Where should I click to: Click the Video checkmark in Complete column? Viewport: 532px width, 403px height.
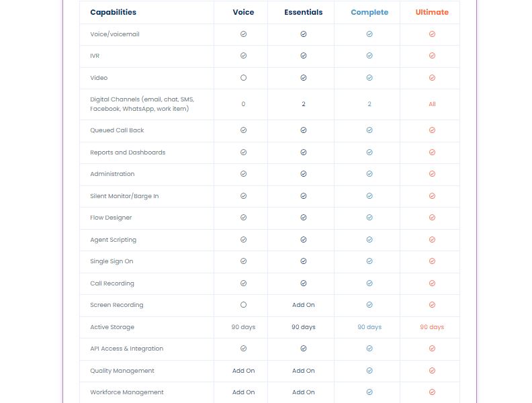point(369,78)
